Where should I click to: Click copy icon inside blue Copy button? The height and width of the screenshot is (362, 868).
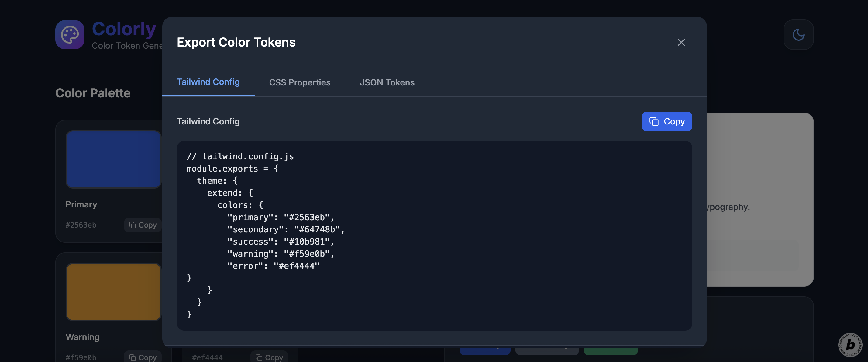[x=654, y=121]
